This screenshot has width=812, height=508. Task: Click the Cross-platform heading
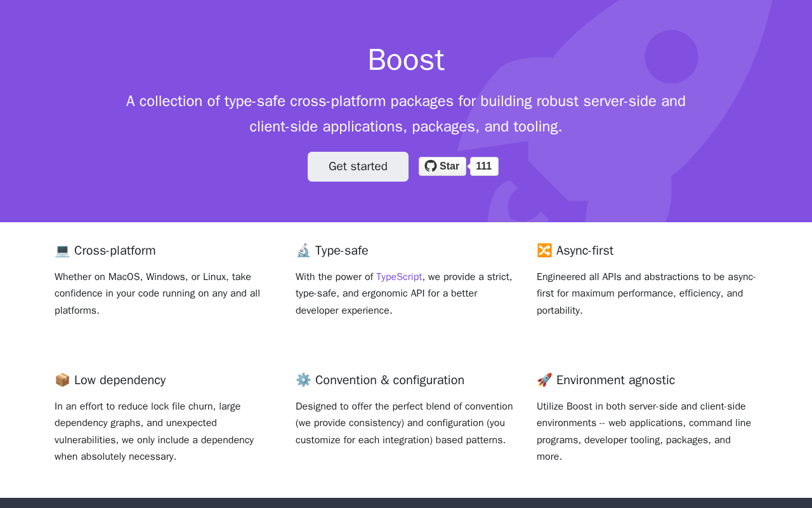click(x=115, y=251)
